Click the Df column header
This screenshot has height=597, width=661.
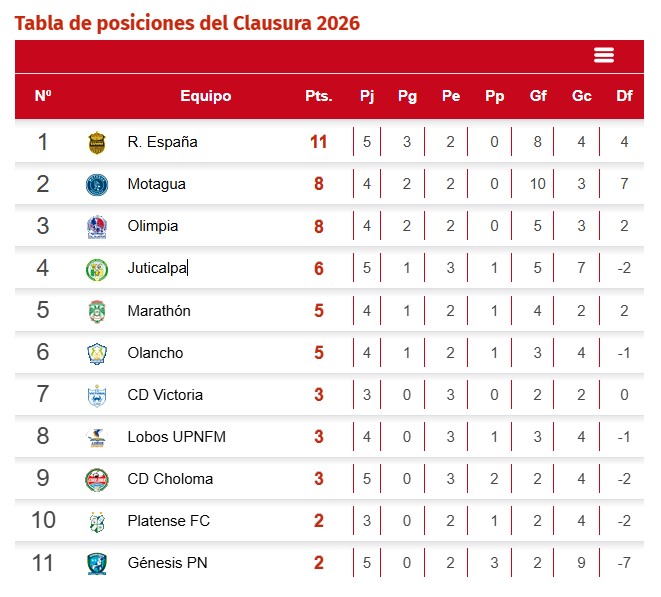coord(624,96)
